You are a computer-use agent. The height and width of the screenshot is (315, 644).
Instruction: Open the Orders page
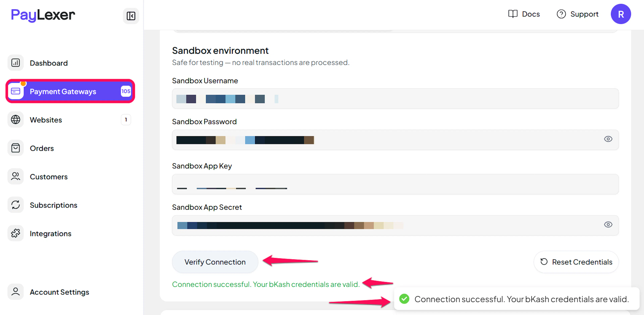42,148
